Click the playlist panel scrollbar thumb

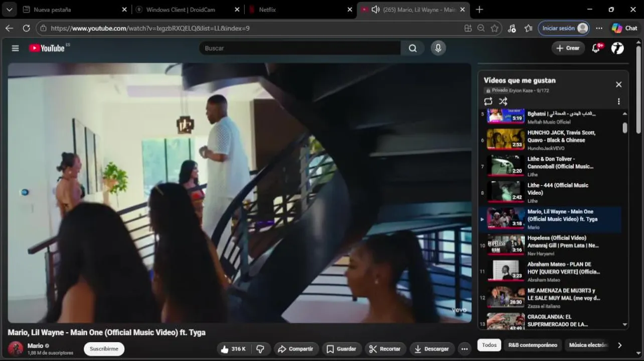(x=625, y=128)
